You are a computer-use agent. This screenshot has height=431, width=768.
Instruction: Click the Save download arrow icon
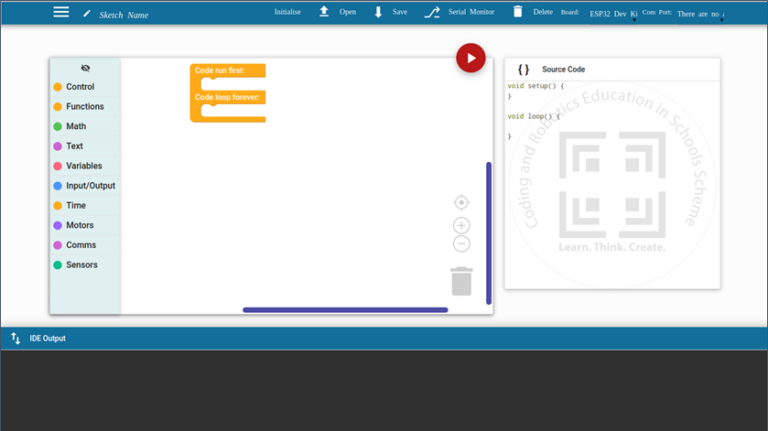(x=378, y=12)
